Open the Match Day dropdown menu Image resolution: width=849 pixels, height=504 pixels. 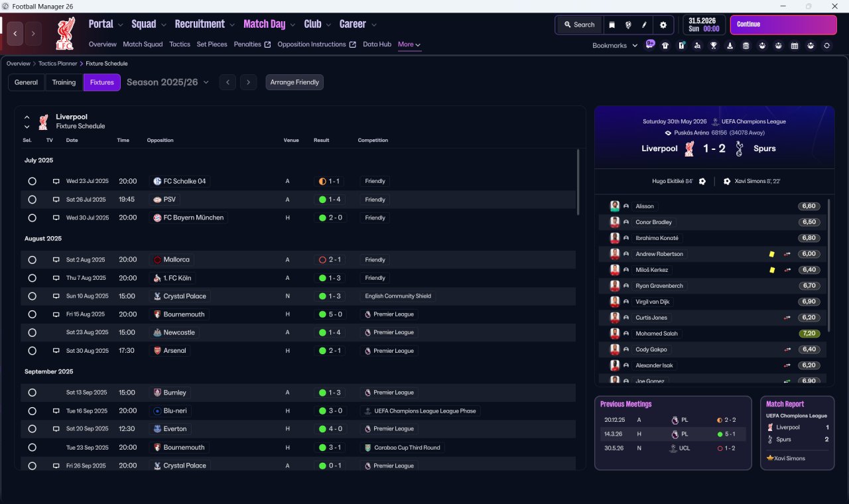(269, 24)
